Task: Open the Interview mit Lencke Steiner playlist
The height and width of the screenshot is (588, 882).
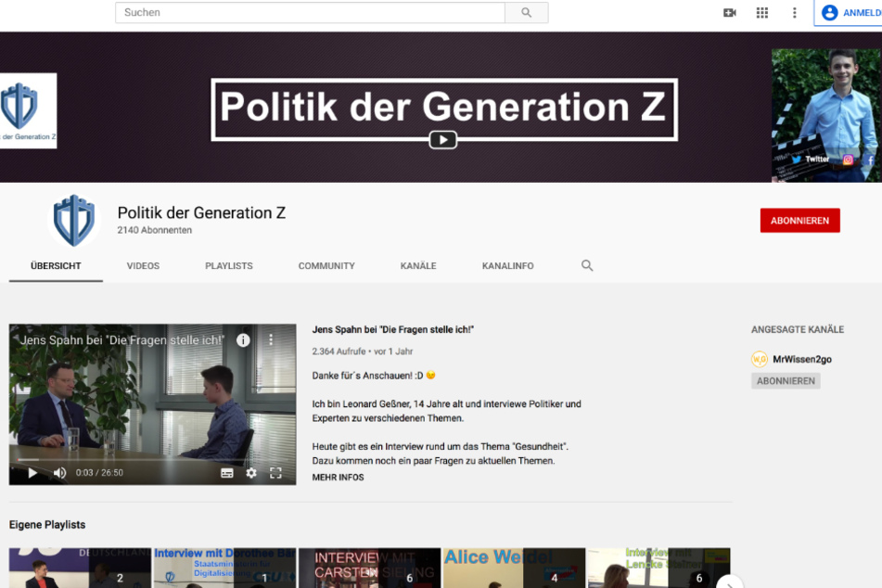Action: [658, 569]
